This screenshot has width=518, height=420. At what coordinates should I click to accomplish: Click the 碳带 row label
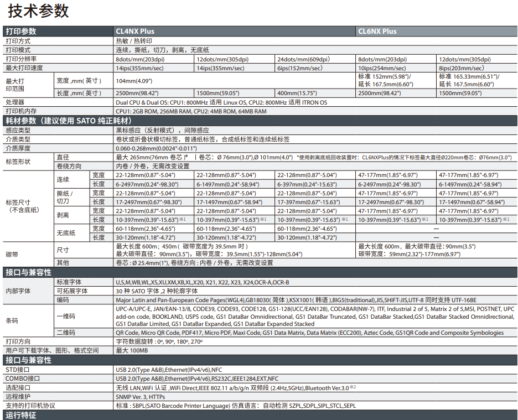[x=12, y=254]
